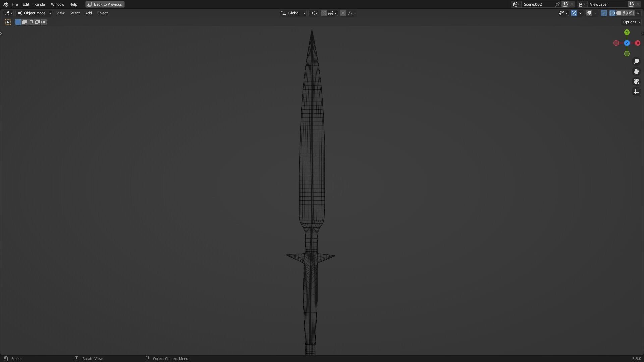
Task: Toggle show overlays button
Action: tap(589, 13)
